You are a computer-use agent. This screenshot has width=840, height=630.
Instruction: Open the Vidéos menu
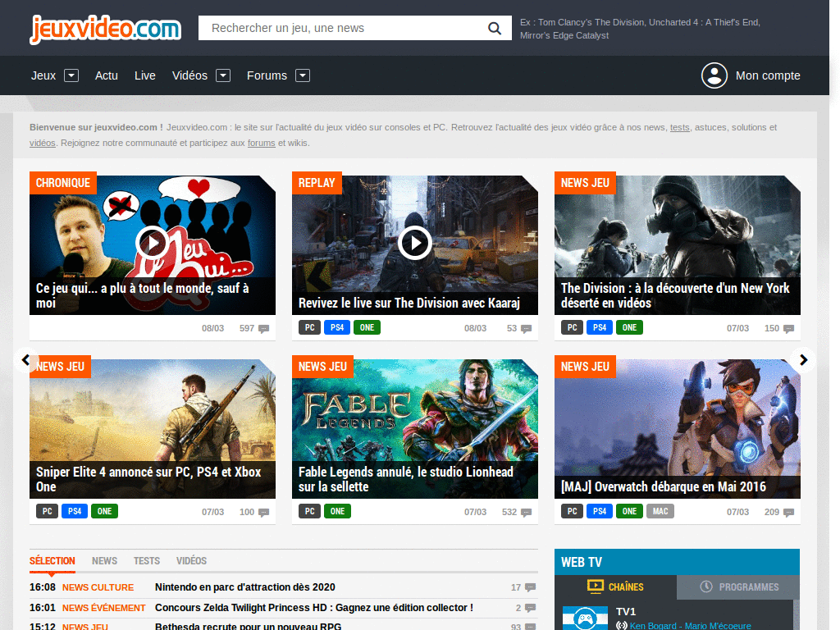(189, 75)
